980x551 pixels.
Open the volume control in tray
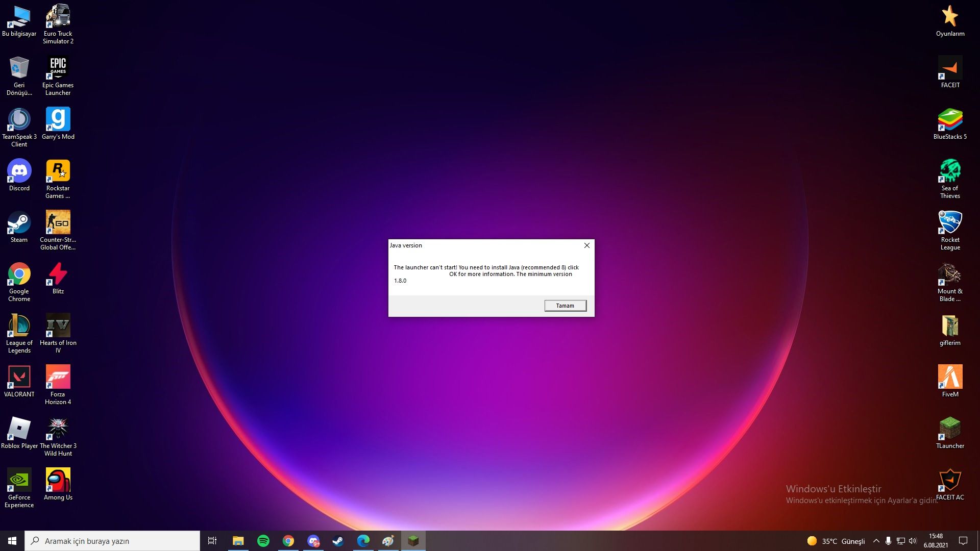pyautogui.click(x=913, y=541)
